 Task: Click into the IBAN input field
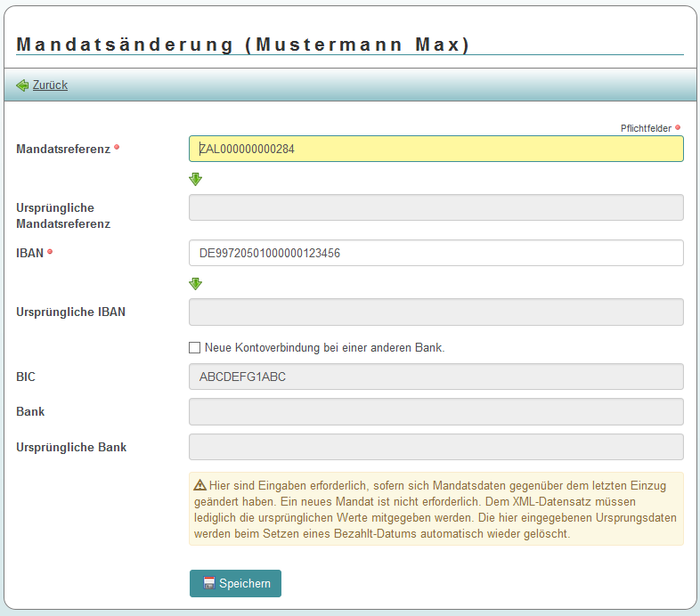pos(435,253)
